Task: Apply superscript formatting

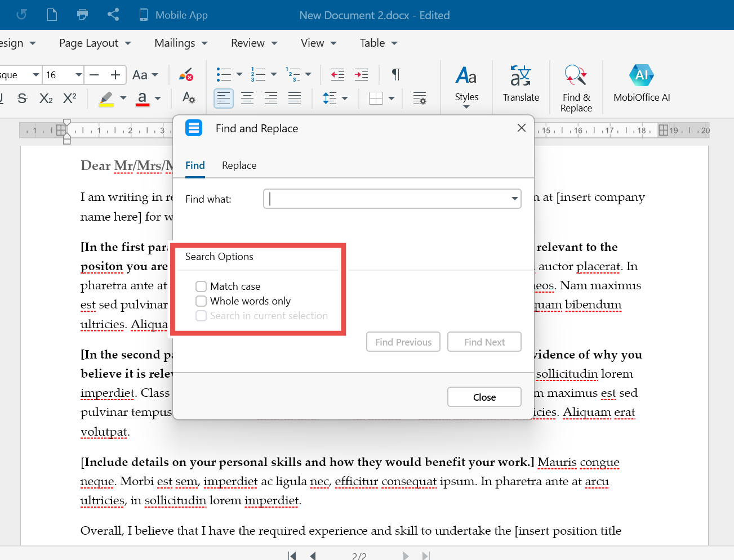Action: (x=70, y=98)
